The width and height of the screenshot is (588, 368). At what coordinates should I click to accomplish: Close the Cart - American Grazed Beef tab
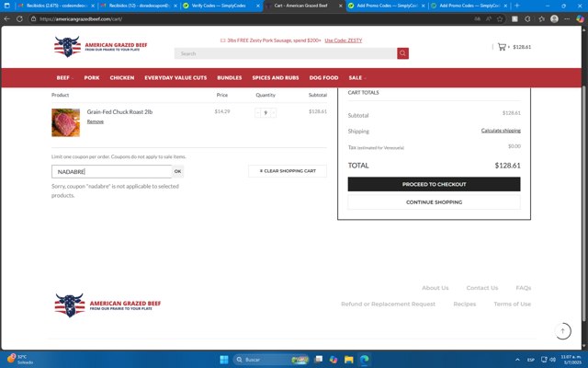click(341, 6)
